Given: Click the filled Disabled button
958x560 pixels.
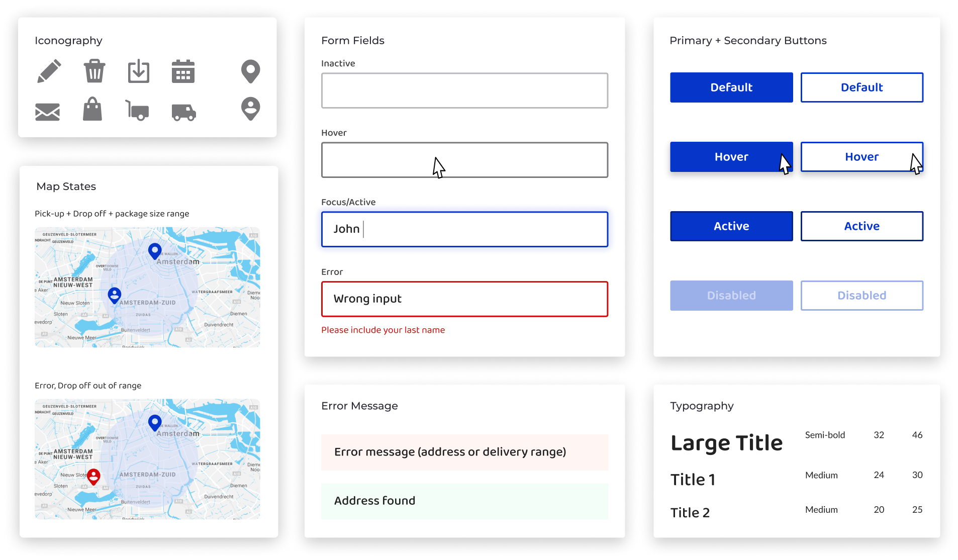Looking at the screenshot, I should pos(731,296).
